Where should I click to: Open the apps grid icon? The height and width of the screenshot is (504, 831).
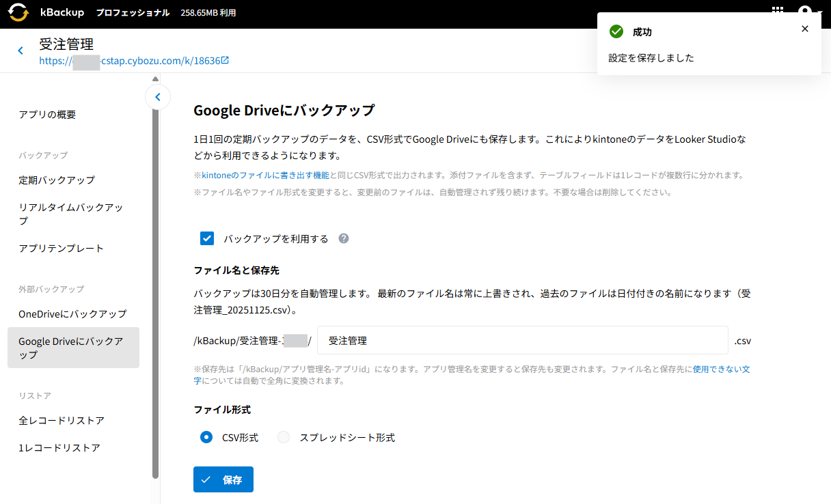point(778,12)
